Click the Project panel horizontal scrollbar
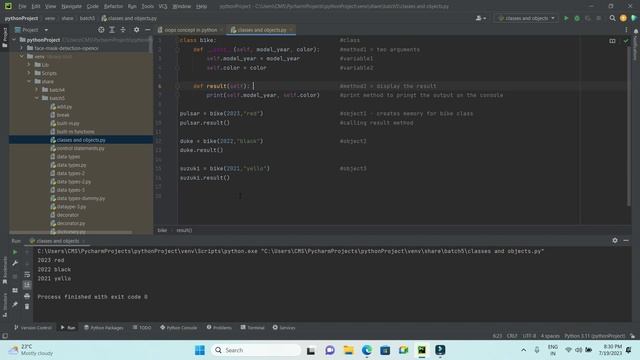Viewport: 640px width, 360px height. (x=71, y=232)
